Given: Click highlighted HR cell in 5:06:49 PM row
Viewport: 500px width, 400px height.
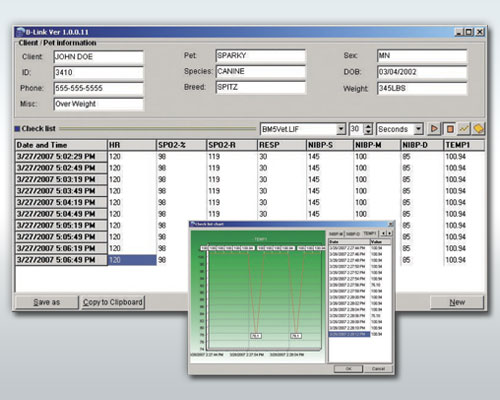Looking at the screenshot, I should pyautogui.click(x=132, y=260).
